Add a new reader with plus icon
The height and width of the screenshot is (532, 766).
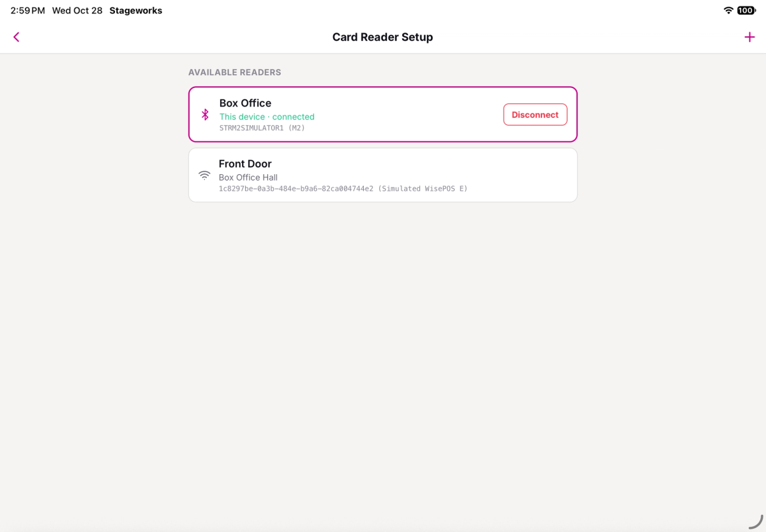coord(749,37)
